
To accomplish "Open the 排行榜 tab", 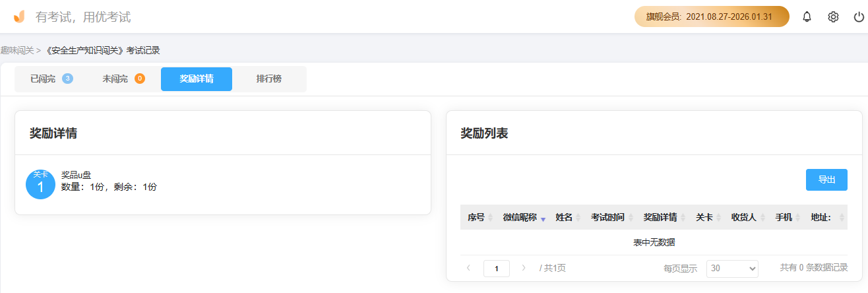I will 269,79.
